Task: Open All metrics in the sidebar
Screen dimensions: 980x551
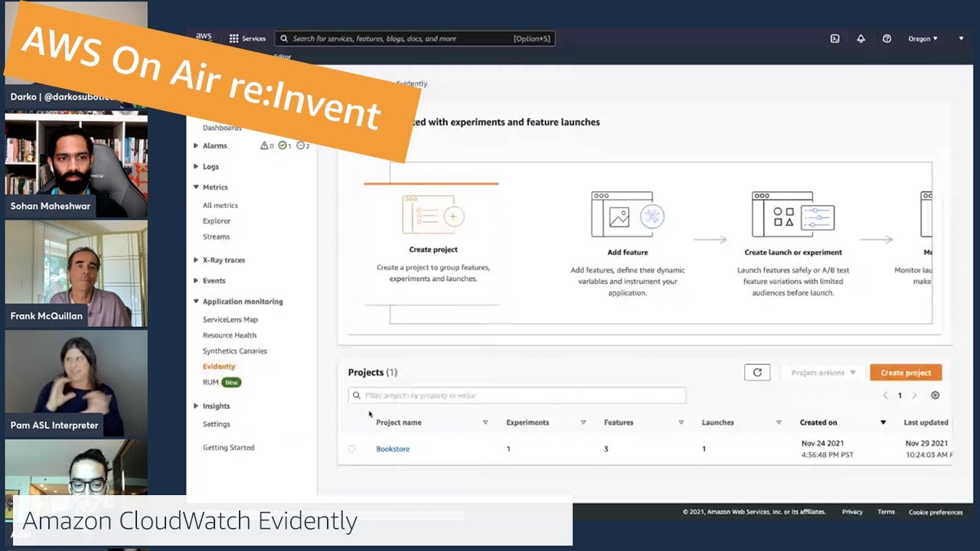Action: (x=220, y=205)
